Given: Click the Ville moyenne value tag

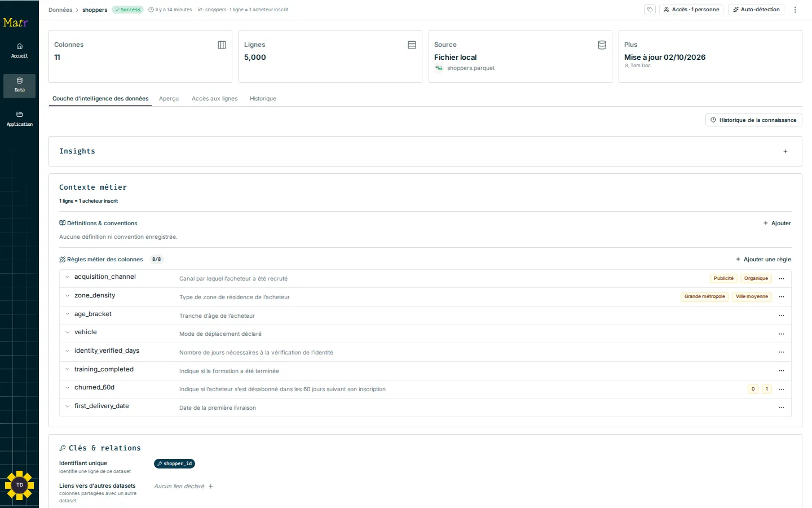Looking at the screenshot, I should (x=752, y=297).
